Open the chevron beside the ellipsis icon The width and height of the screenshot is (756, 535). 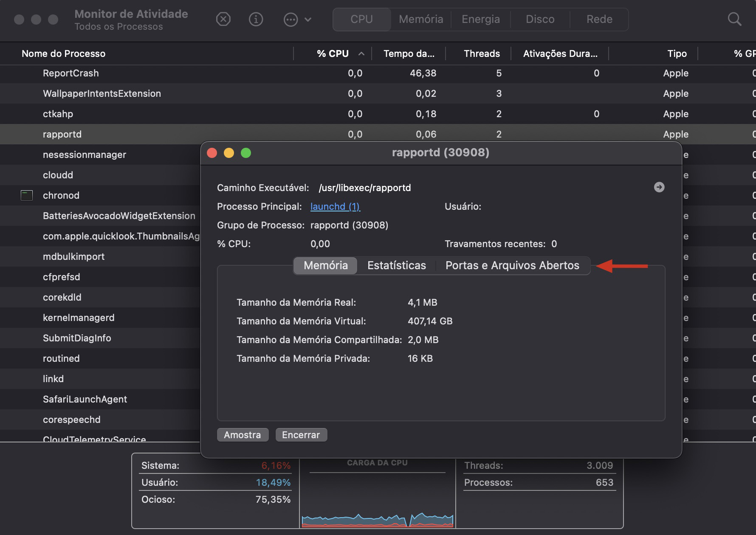pos(308,20)
